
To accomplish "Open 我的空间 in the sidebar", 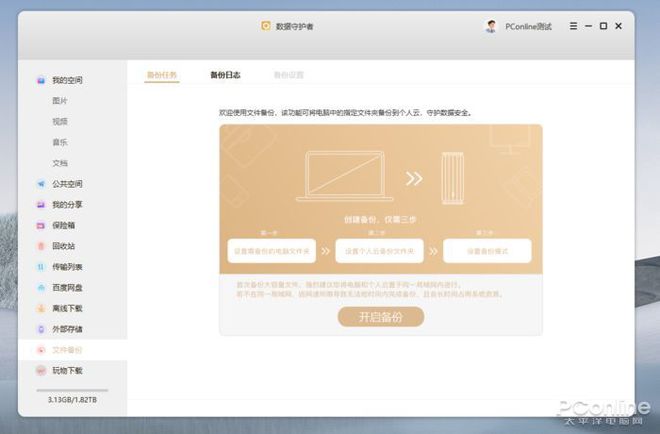I will [x=67, y=80].
